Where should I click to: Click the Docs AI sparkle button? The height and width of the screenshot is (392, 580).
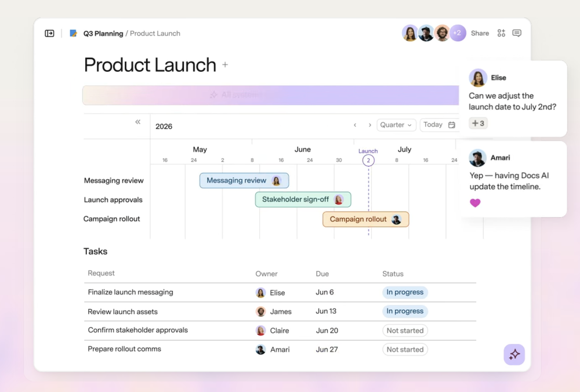(x=514, y=355)
